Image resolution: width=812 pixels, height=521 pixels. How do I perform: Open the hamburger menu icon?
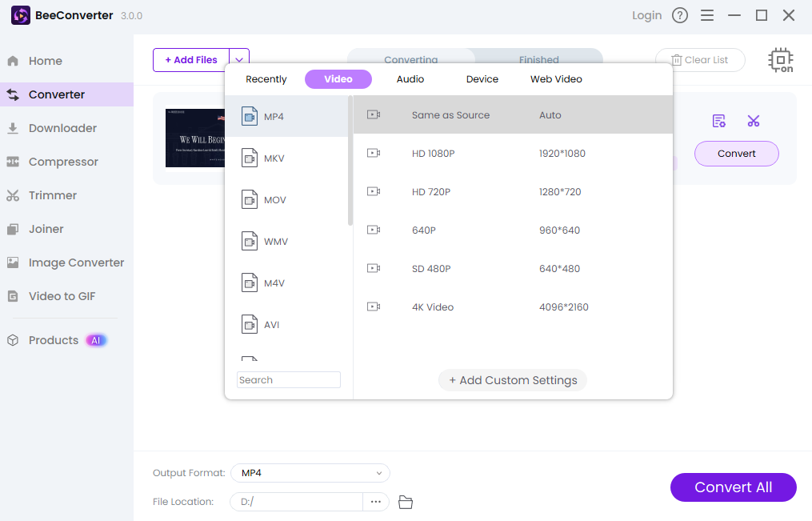707,15
